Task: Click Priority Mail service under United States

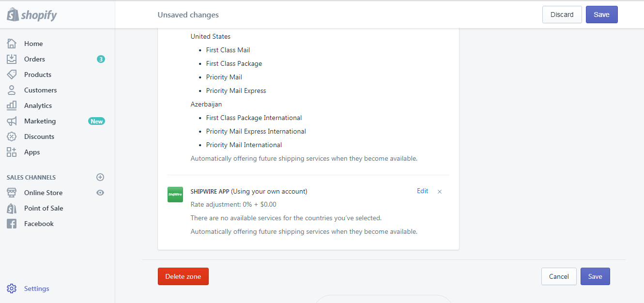Action: (224, 77)
